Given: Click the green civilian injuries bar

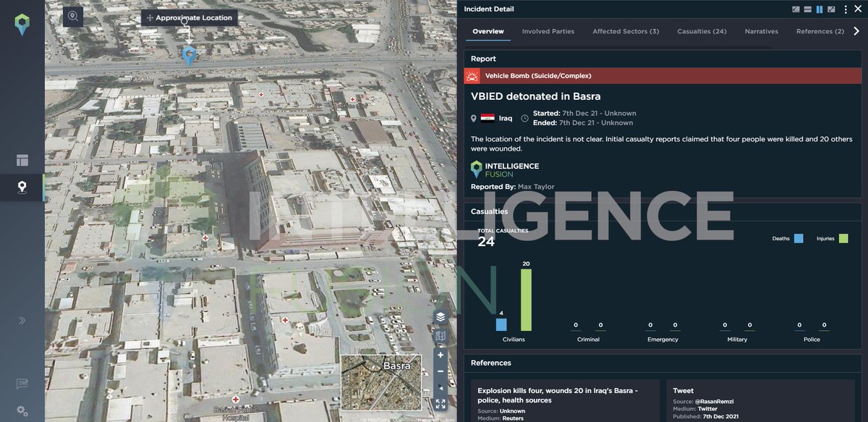Looking at the screenshot, I should (x=526, y=300).
